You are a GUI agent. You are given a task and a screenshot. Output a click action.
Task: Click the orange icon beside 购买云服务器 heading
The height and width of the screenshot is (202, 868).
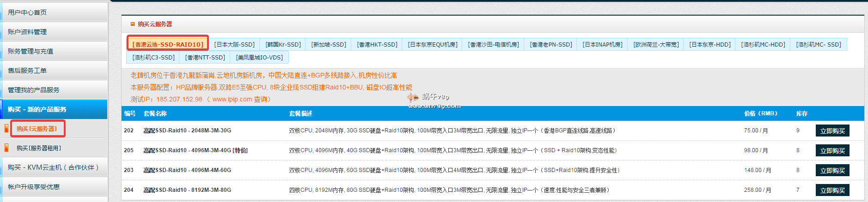[133, 24]
